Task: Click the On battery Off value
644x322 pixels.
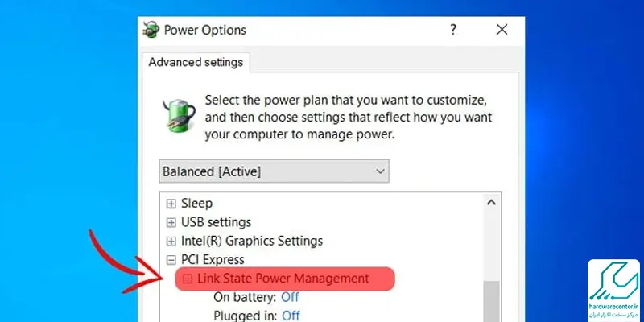Action: 290,297
